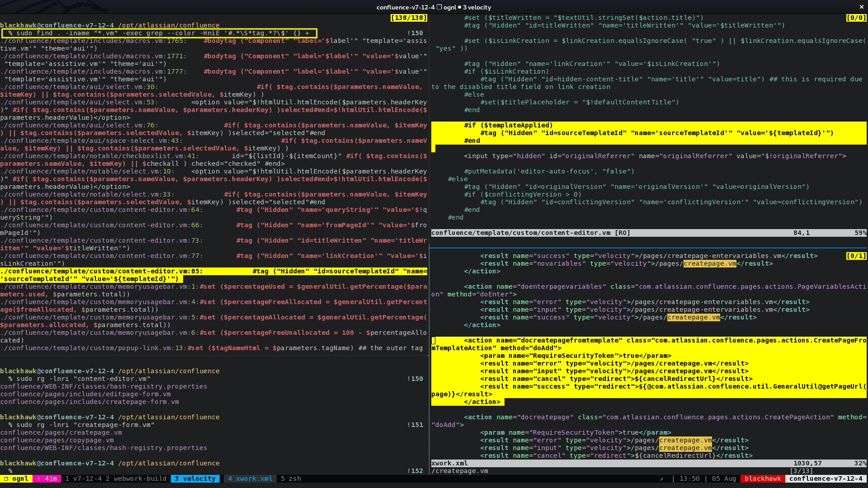This screenshot has width=868, height=488.
Task: Click the doenterpagevariables action line
Action: (649, 290)
